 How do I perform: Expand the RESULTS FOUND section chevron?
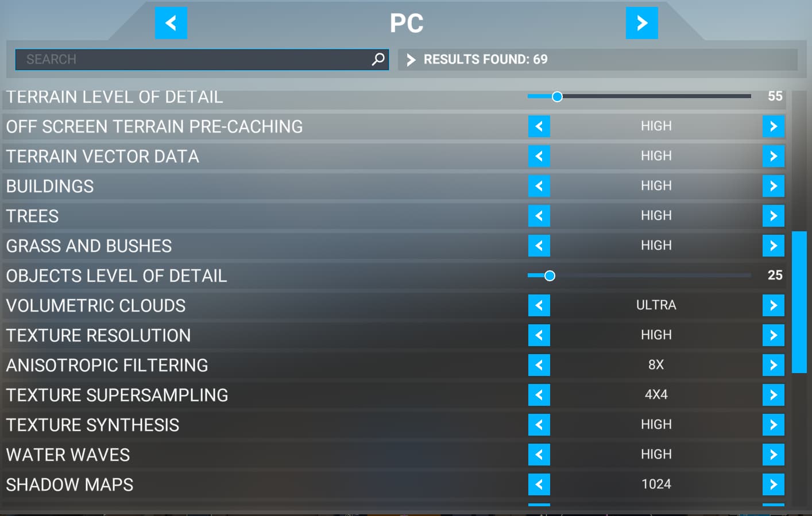coord(410,59)
